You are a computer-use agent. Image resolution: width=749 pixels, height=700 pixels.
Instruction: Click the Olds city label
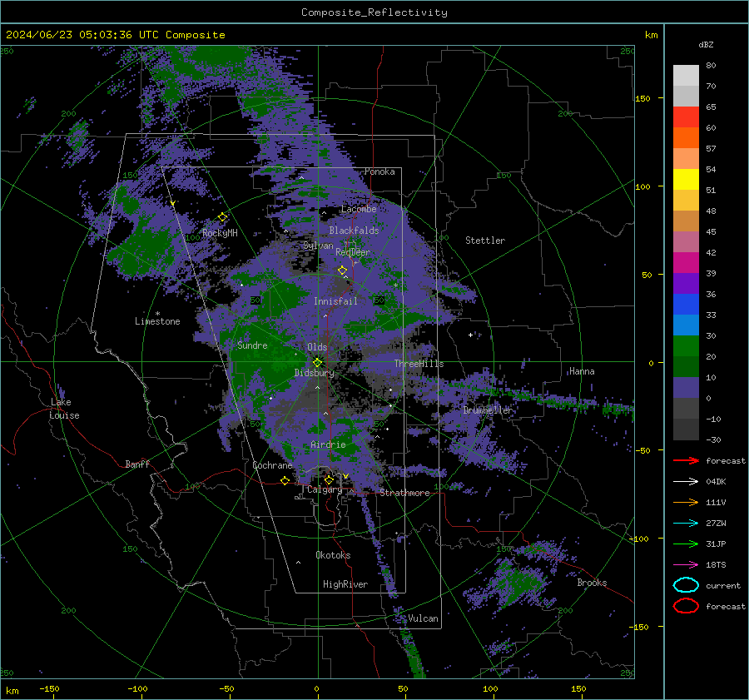317,347
